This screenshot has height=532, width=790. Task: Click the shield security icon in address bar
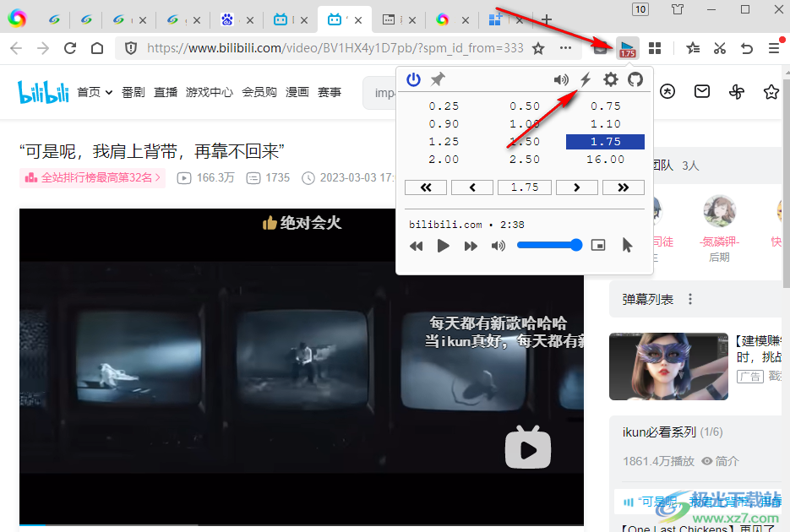[131, 48]
